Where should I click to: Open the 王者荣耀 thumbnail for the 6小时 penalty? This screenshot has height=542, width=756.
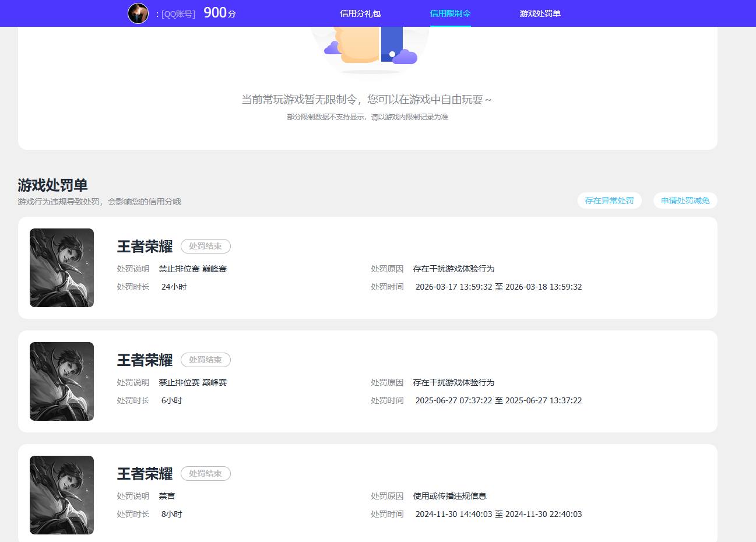[62, 381]
